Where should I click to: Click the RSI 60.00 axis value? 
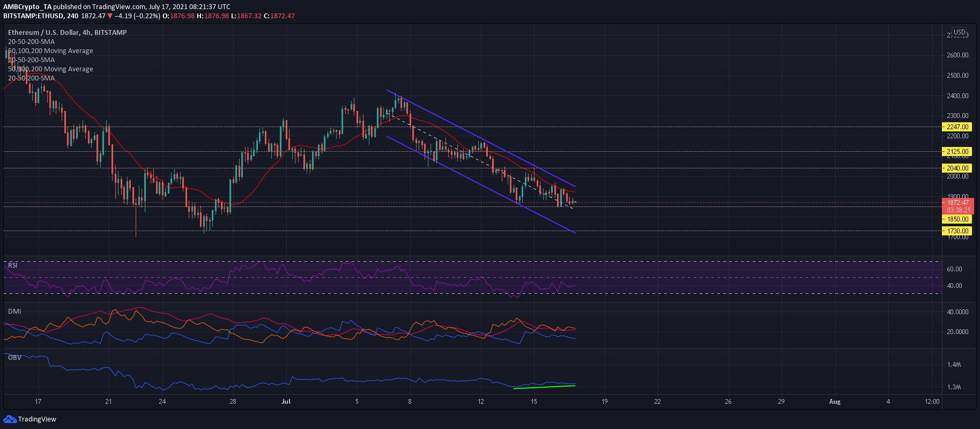pyautogui.click(x=954, y=269)
